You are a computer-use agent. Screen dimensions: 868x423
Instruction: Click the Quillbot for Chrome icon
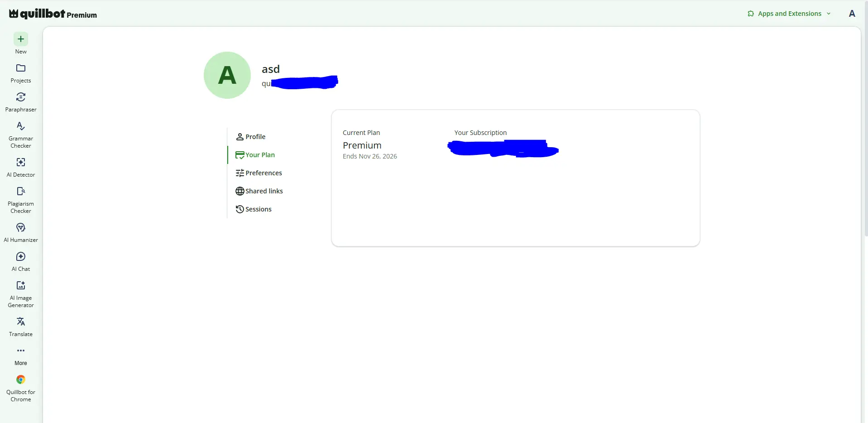tap(21, 380)
